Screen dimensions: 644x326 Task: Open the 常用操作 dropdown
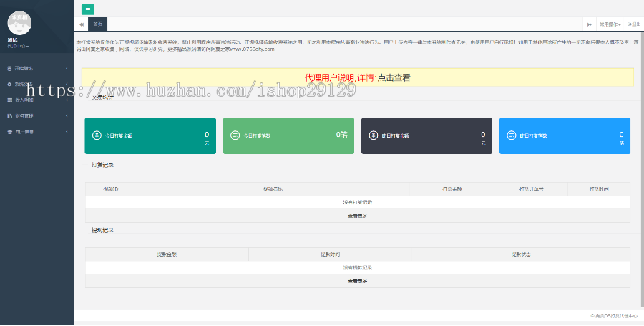[x=610, y=24]
